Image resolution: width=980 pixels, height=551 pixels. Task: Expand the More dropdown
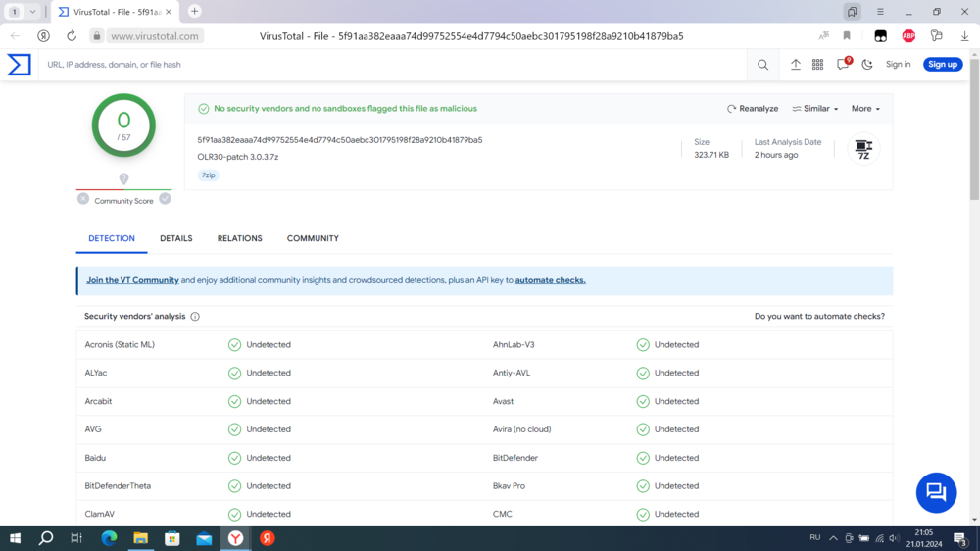[865, 109]
